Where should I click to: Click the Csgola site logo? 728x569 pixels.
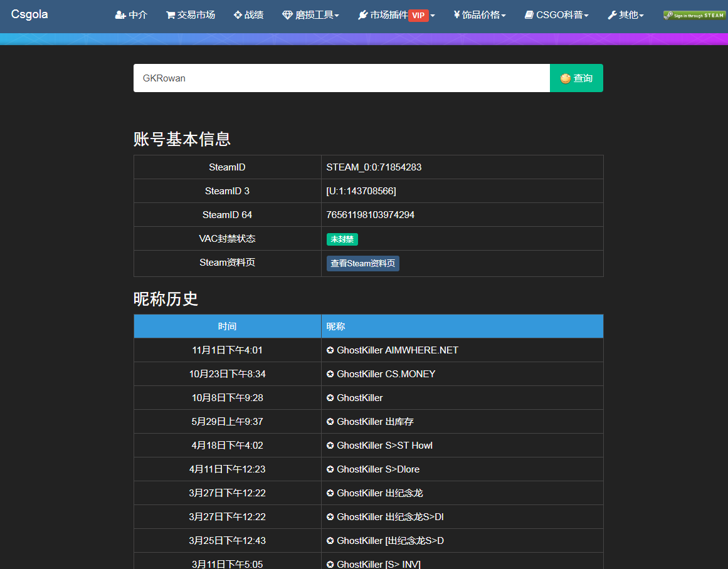[x=29, y=14]
